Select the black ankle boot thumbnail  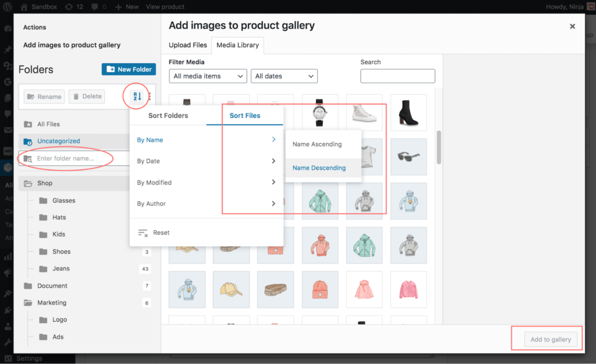tap(408, 112)
